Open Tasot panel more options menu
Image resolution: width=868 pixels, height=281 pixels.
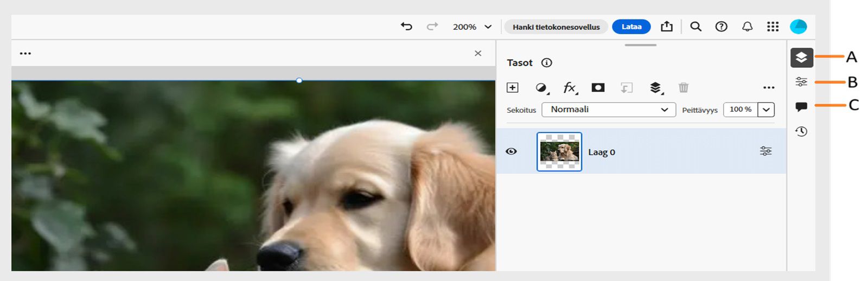point(769,87)
